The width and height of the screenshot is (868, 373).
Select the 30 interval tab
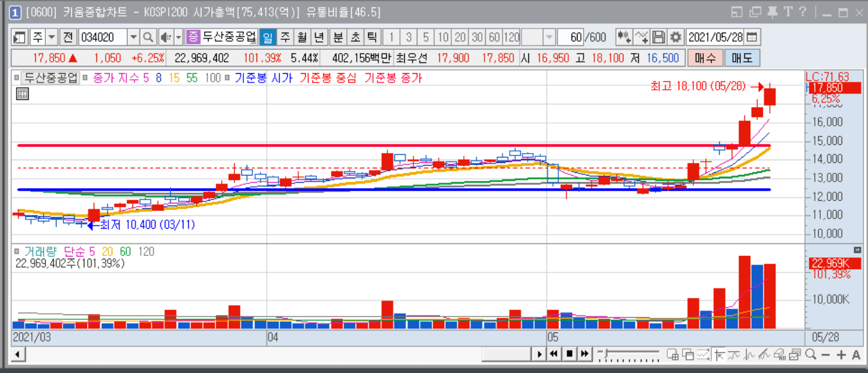click(477, 37)
